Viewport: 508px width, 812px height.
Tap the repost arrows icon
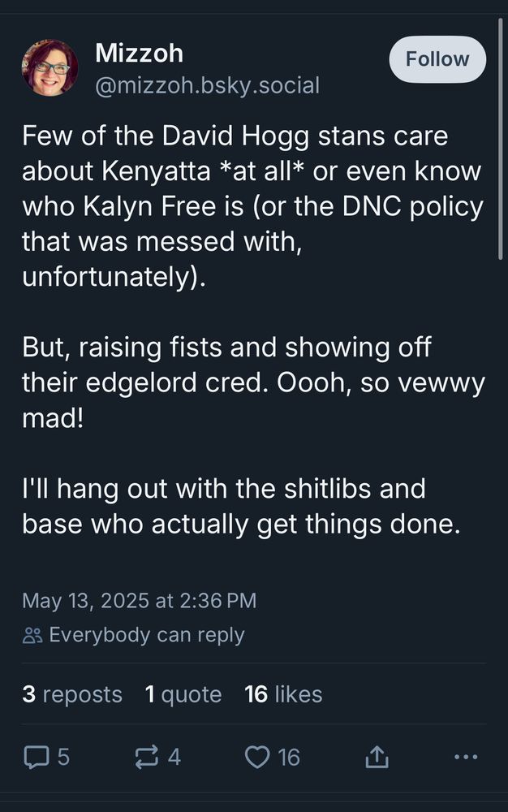coord(146,757)
